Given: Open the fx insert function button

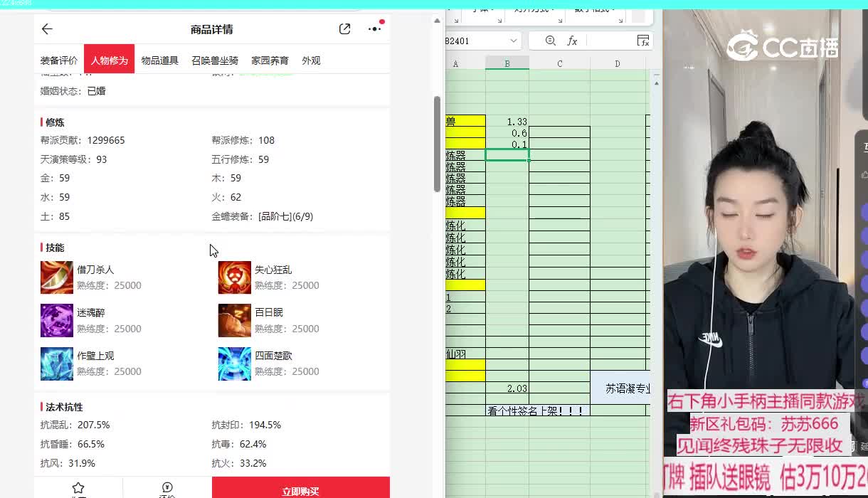Looking at the screenshot, I should click(572, 41).
